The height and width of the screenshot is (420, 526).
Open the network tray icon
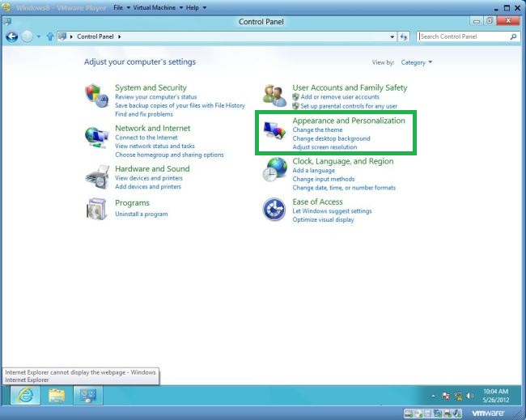point(458,396)
